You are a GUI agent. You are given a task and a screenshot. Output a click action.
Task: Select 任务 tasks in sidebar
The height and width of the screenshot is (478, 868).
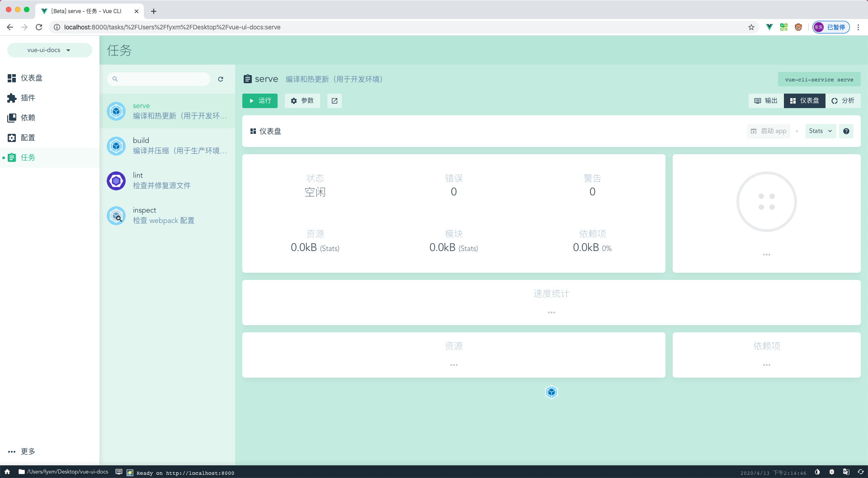pyautogui.click(x=50, y=157)
